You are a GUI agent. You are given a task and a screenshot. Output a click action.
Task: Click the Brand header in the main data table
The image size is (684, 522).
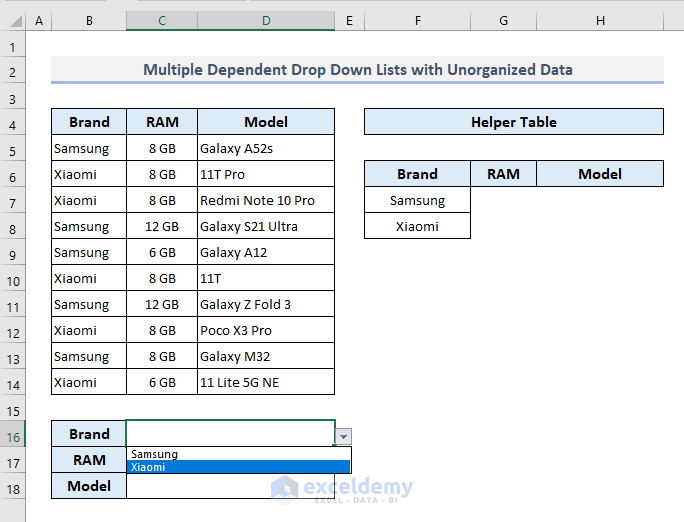89,122
